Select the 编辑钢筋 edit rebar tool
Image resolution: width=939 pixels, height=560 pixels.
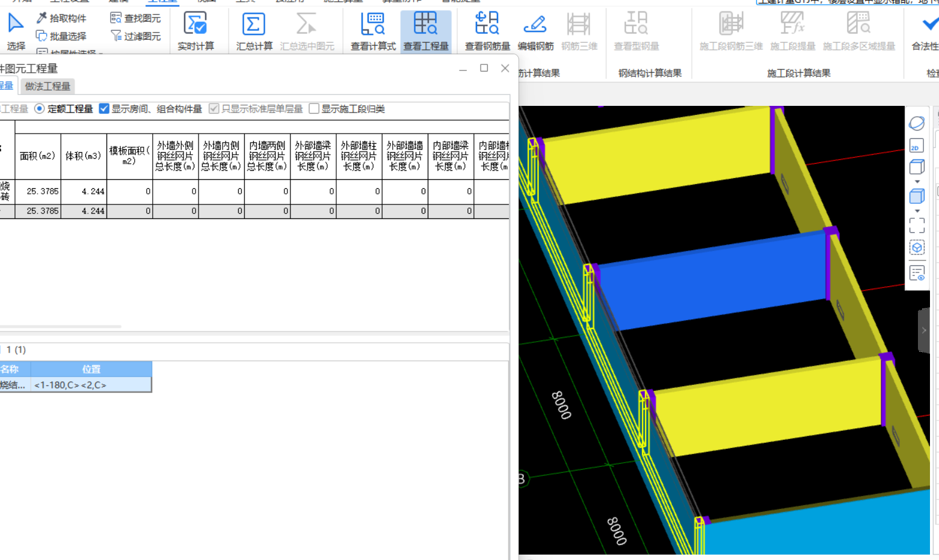(x=535, y=31)
